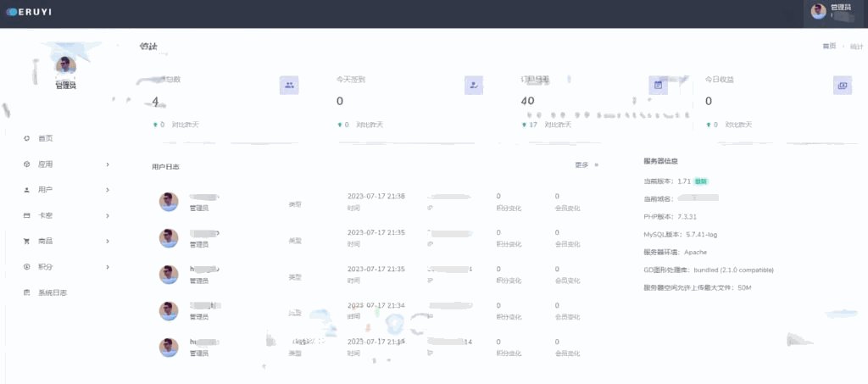Click the users group icon on total-users card
The height and width of the screenshot is (384, 868).
coord(289,86)
